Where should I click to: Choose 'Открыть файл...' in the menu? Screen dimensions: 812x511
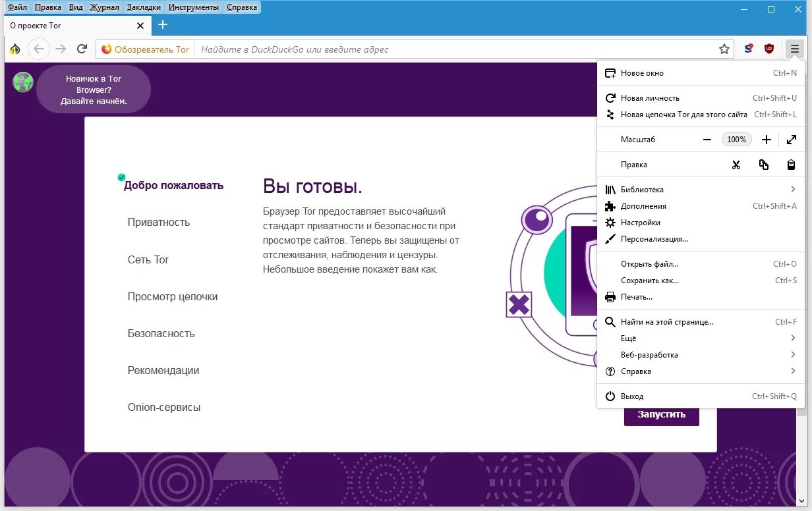pos(701,264)
